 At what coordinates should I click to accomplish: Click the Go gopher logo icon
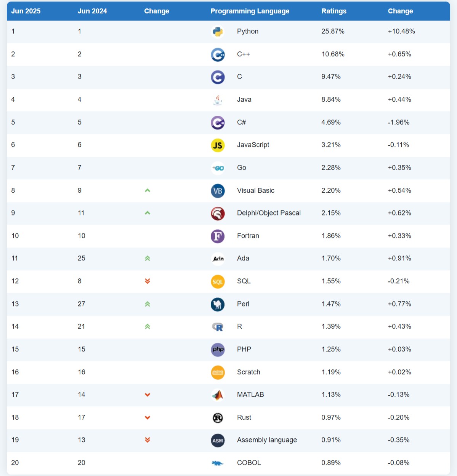click(x=218, y=168)
